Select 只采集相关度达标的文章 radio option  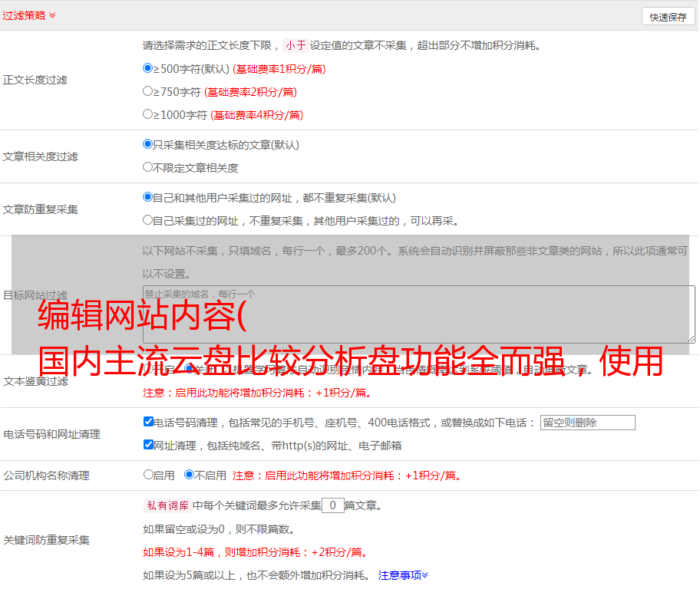[148, 144]
